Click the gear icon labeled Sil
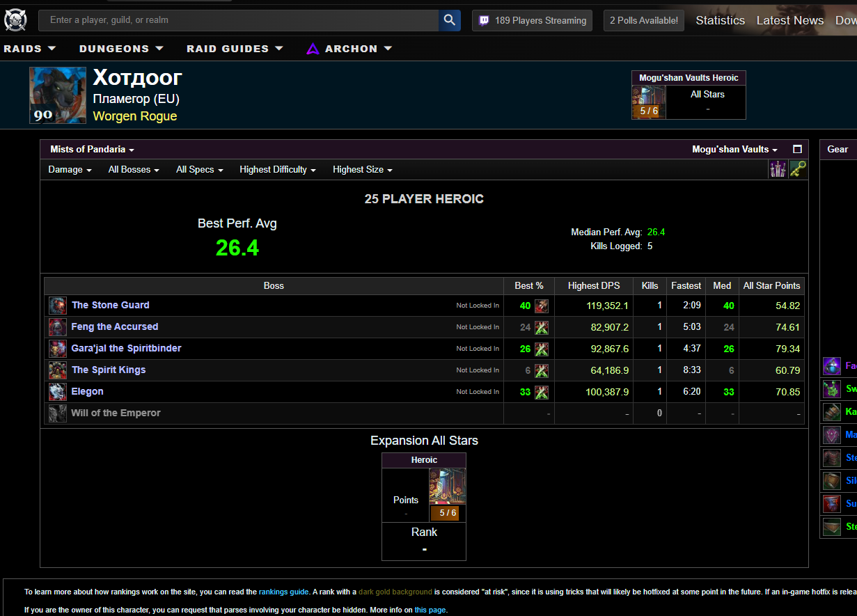The height and width of the screenshot is (616, 857). 832,481
